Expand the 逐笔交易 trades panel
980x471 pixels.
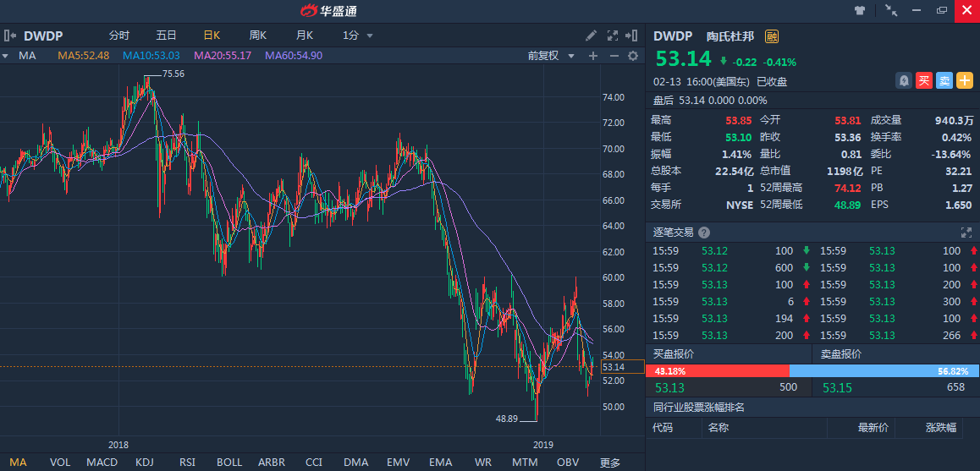[966, 233]
